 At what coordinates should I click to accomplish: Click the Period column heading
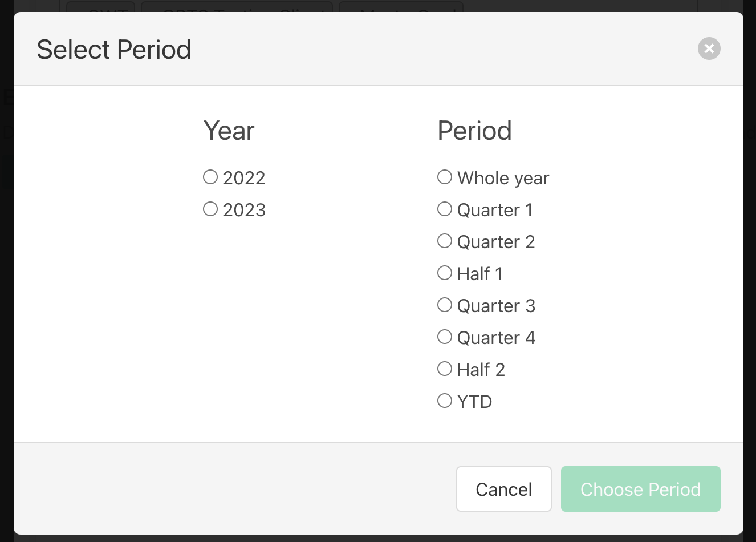(474, 131)
